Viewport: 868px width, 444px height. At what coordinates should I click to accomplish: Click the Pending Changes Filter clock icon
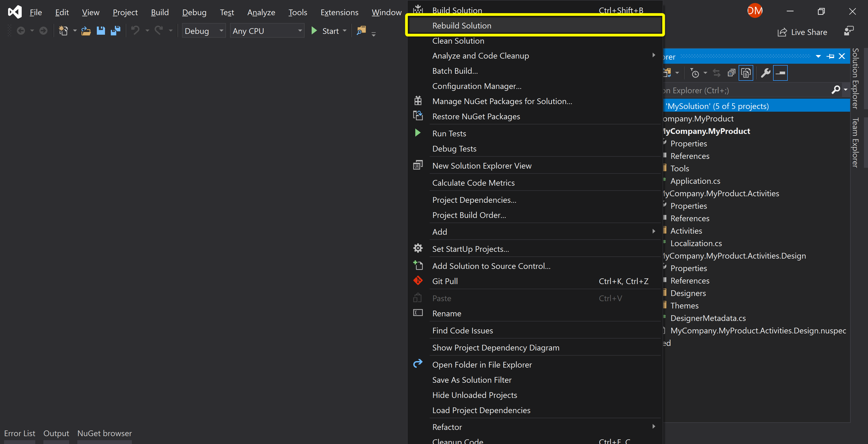pyautogui.click(x=694, y=73)
